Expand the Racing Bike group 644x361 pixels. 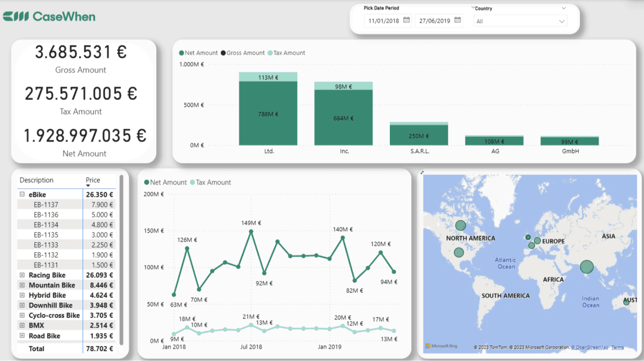click(23, 275)
